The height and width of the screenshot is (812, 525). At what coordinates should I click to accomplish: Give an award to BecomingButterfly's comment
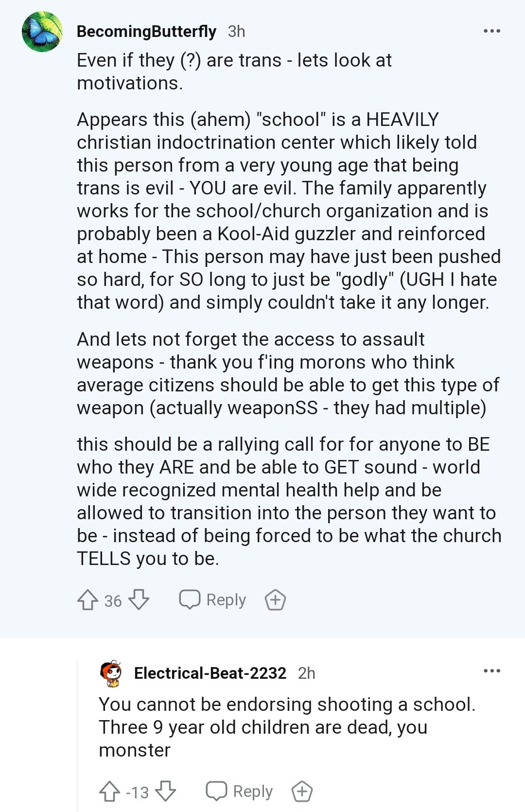point(275,600)
